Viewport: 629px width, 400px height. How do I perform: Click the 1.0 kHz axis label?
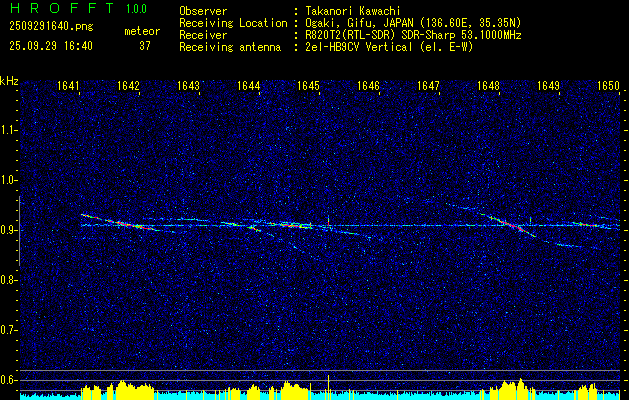click(9, 180)
